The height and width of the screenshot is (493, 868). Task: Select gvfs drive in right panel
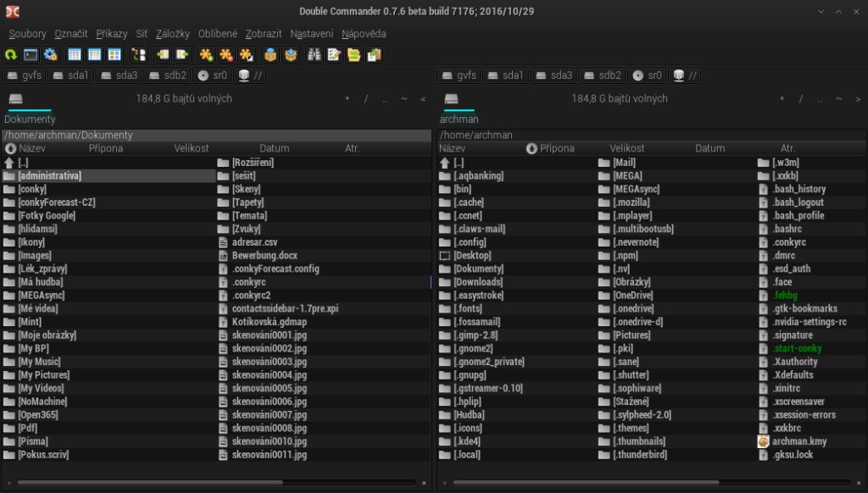coord(459,75)
